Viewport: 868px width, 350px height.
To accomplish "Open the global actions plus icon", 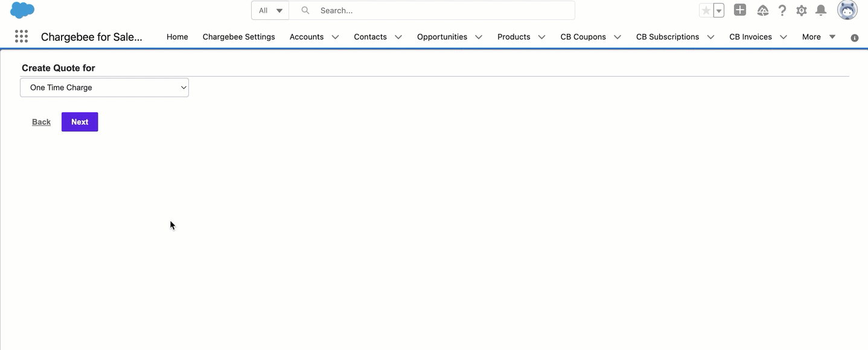I will [x=740, y=10].
